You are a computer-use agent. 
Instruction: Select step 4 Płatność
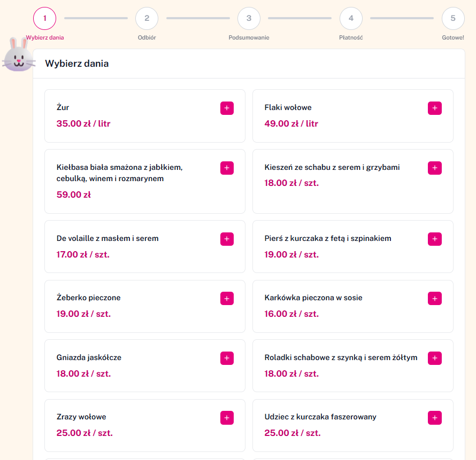[351, 19]
